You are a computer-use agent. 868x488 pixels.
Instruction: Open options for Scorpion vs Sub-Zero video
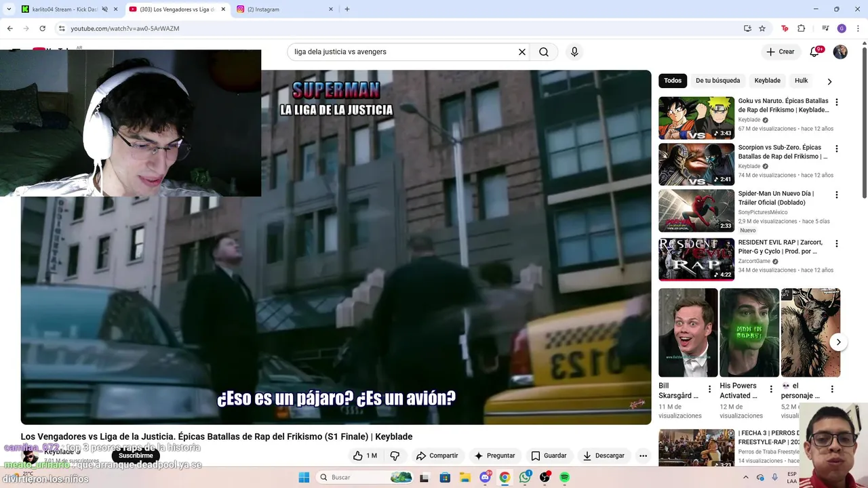(836, 148)
